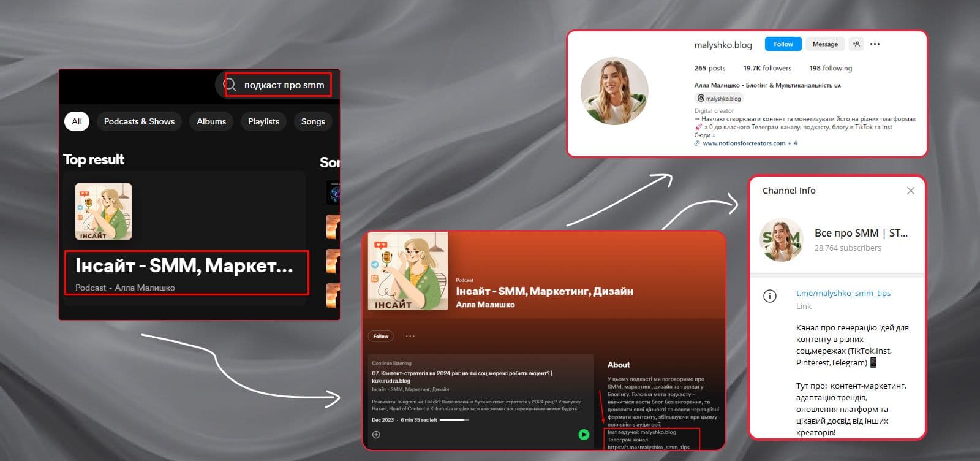Click the info icon in Channel Info
The height and width of the screenshot is (461, 980).
(x=770, y=297)
